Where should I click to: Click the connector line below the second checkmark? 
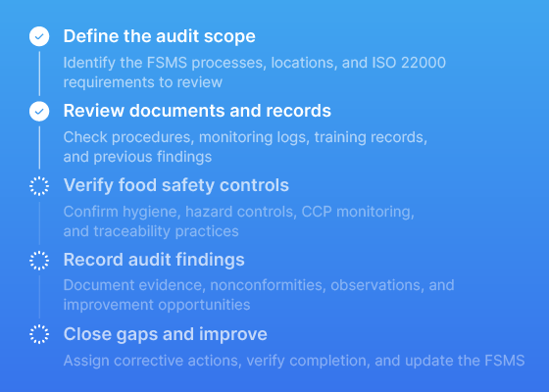click(39, 148)
